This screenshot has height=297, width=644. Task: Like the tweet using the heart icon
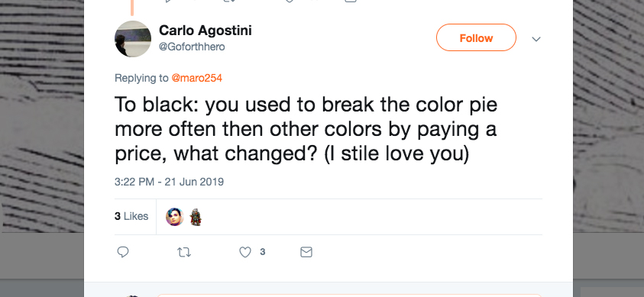point(245,252)
